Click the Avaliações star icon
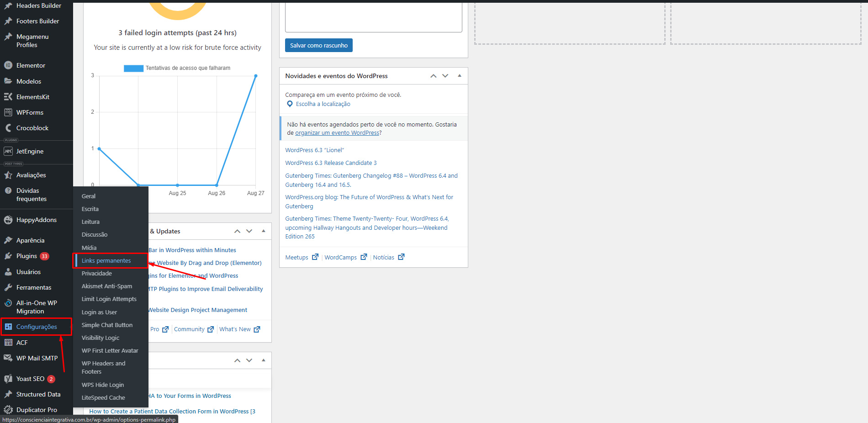Screen dimensions: 868x423 click(8, 175)
